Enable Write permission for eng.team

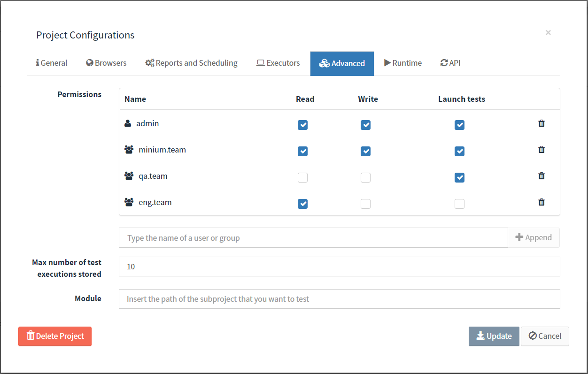point(365,204)
